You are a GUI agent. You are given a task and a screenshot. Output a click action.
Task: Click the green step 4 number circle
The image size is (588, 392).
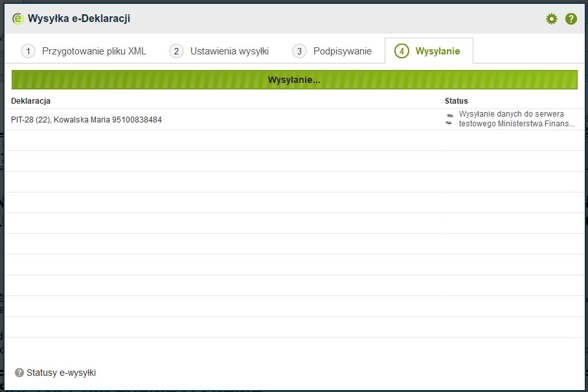pos(401,51)
